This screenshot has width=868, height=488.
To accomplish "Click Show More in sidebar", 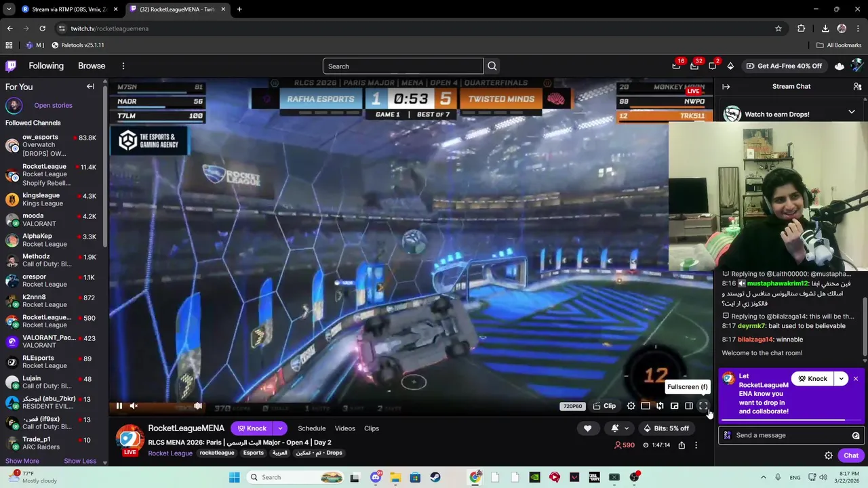I will click(x=22, y=461).
